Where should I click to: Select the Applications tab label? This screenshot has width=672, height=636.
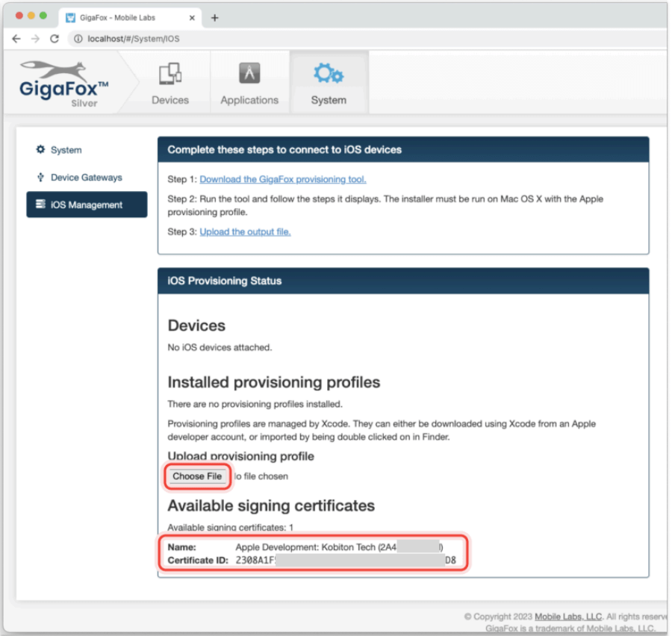point(249,100)
